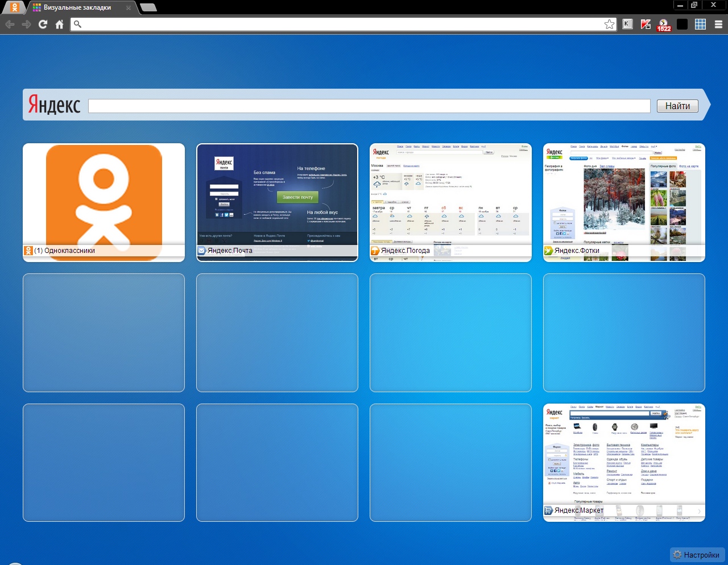Click the Яндекс.Почта envelope favicon

click(201, 251)
